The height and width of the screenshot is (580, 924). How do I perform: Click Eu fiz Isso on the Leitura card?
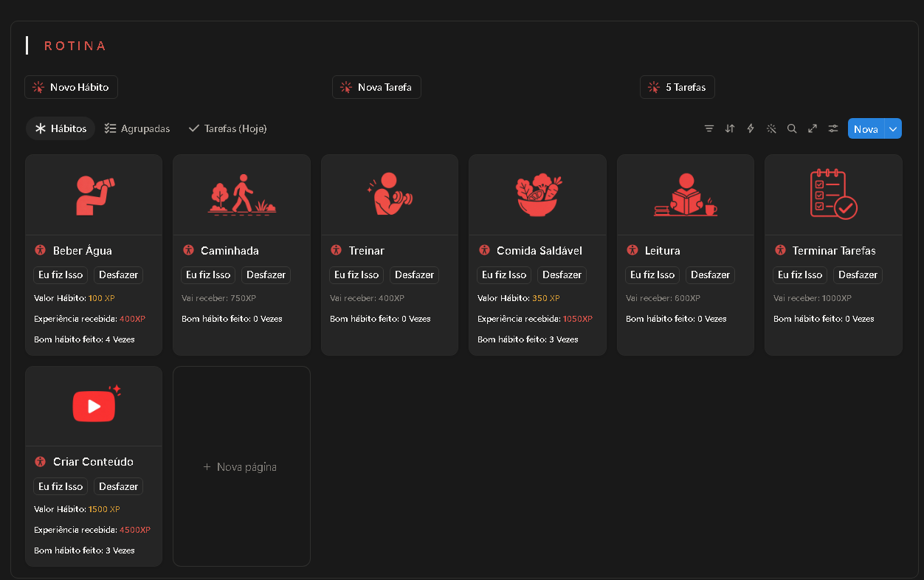[x=652, y=275]
